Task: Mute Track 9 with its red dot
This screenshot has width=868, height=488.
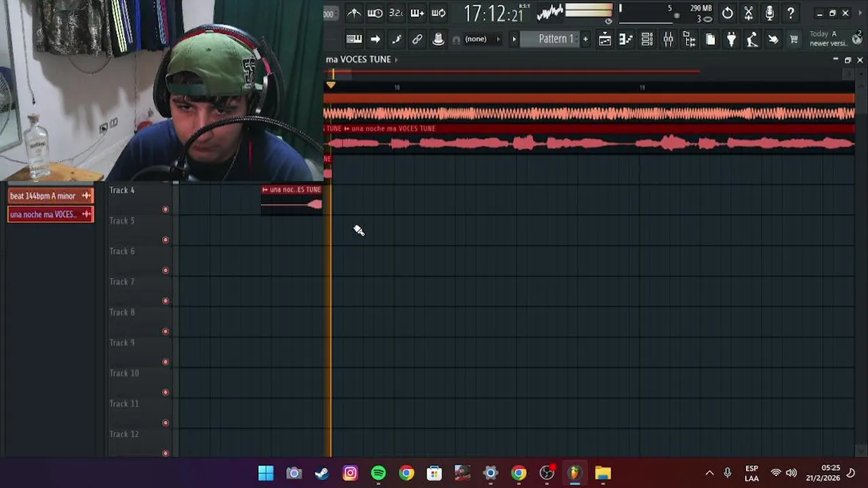Action: click(165, 362)
